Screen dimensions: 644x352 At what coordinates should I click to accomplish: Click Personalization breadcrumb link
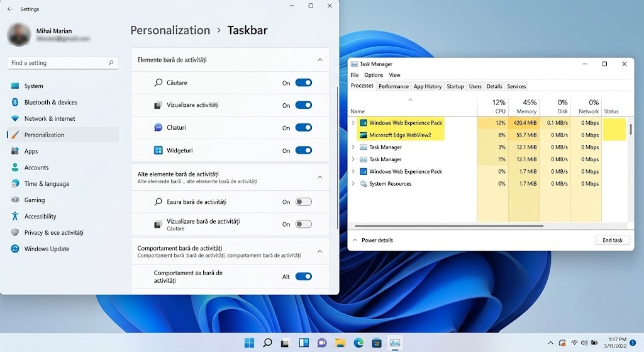click(170, 30)
